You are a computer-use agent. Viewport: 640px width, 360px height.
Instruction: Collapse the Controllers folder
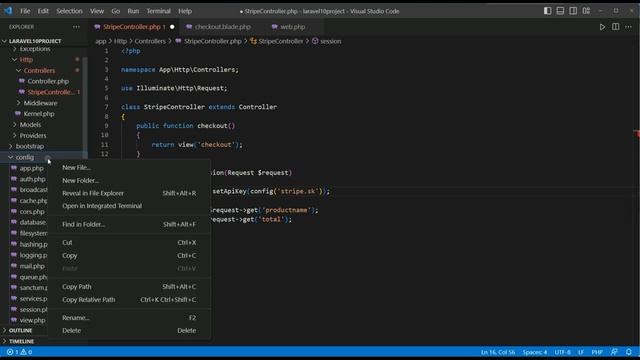coord(39,71)
